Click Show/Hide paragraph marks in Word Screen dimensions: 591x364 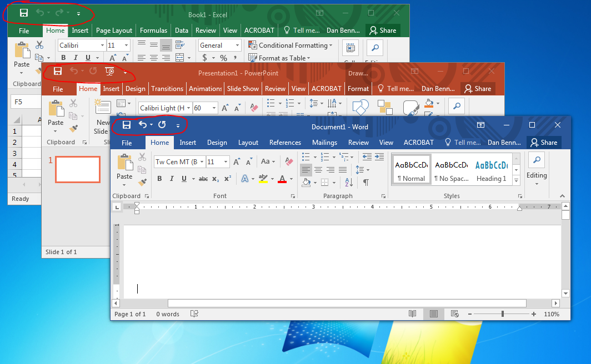(x=365, y=182)
